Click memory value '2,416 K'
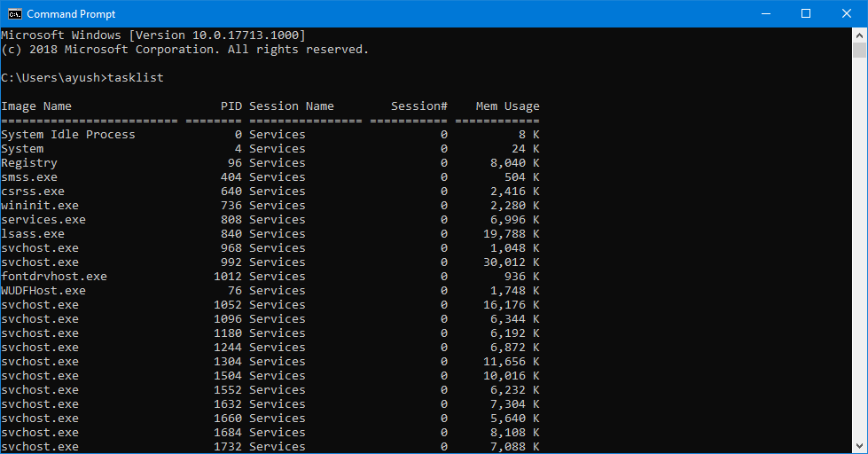Screen dimensions: 868x454 (x=515, y=191)
